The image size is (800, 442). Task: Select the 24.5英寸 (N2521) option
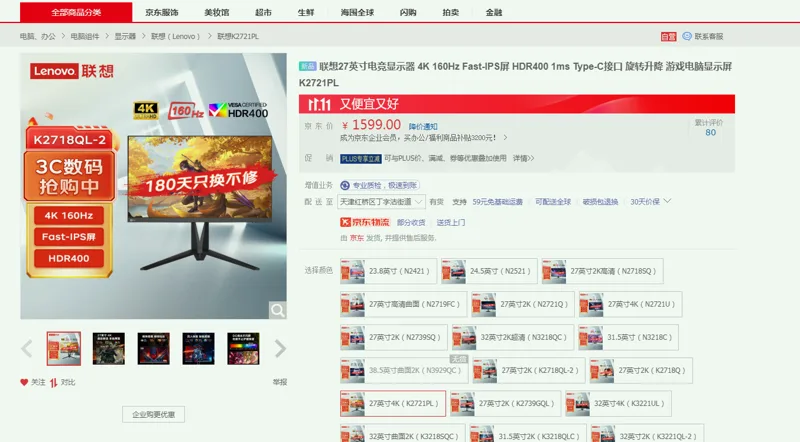point(489,271)
